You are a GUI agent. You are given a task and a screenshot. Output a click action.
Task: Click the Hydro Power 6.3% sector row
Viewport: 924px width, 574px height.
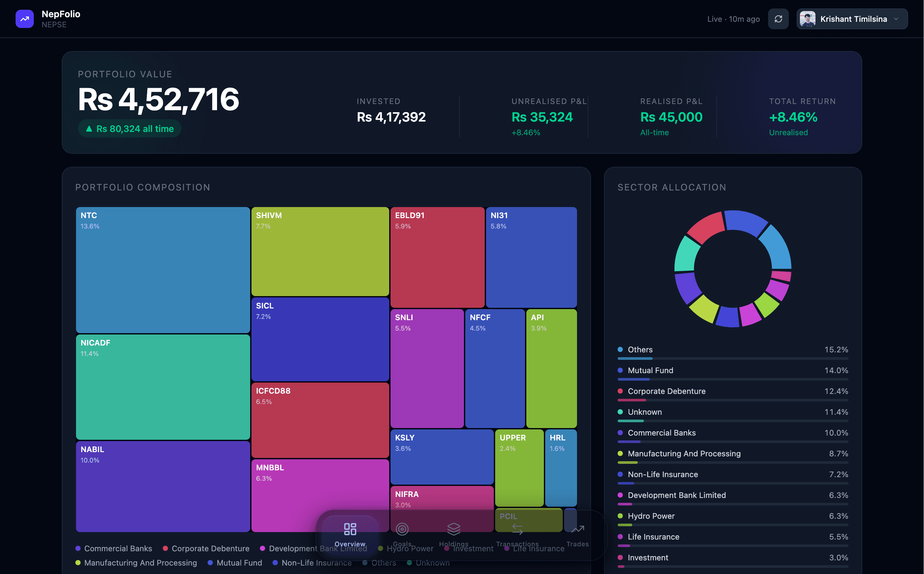pos(733,518)
